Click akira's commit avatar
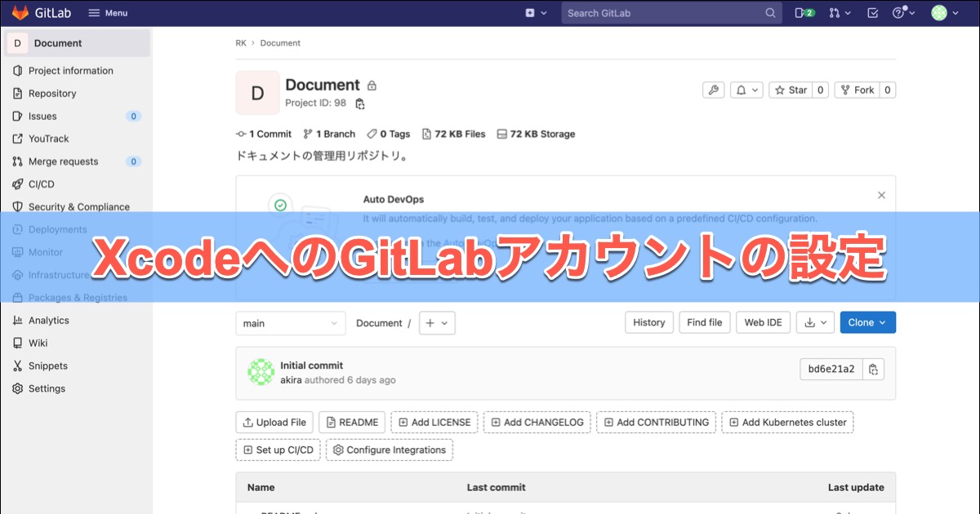This screenshot has width=980, height=514. tap(261, 372)
